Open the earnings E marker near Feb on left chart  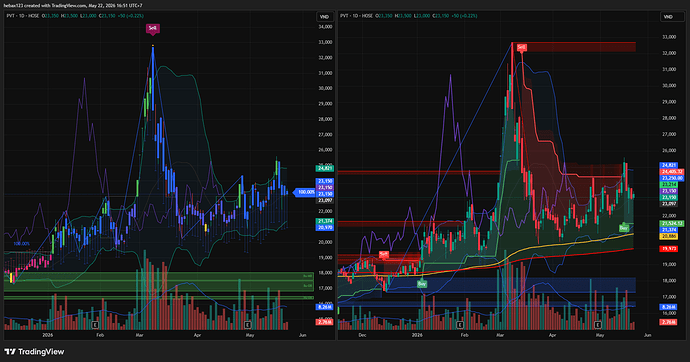95,325
